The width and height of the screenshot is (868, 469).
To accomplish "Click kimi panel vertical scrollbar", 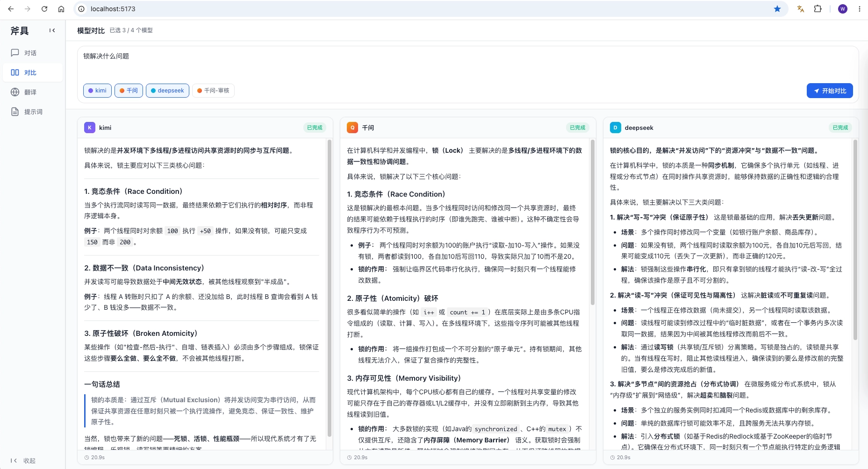I will click(330, 288).
